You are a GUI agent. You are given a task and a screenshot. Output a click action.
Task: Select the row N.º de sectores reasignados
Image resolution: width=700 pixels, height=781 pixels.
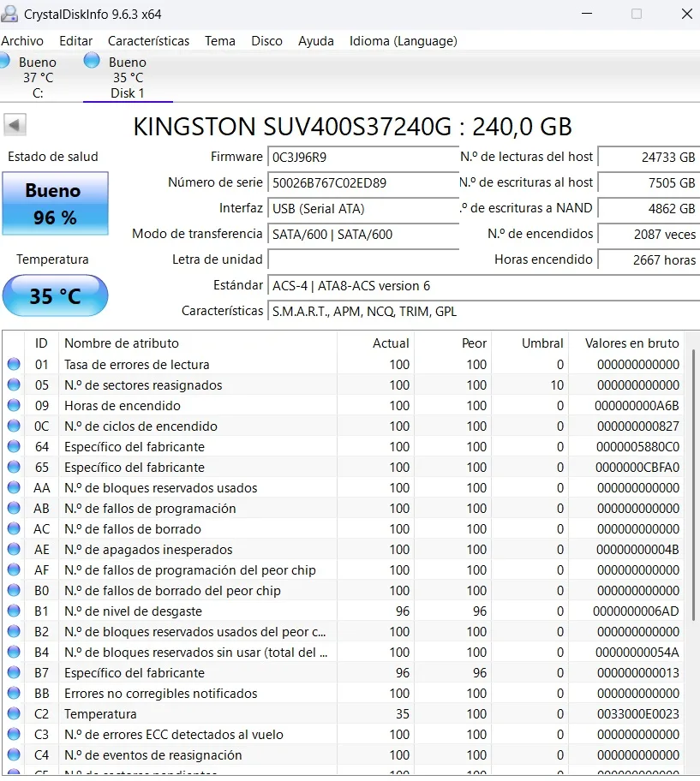tap(344, 385)
